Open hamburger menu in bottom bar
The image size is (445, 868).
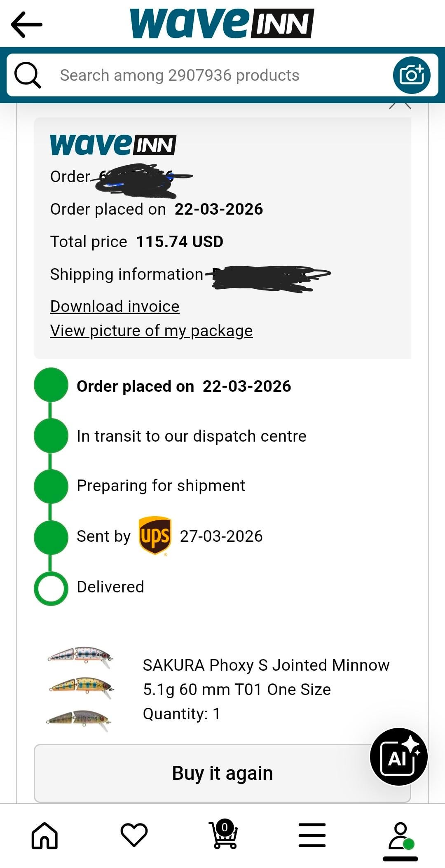(x=312, y=835)
